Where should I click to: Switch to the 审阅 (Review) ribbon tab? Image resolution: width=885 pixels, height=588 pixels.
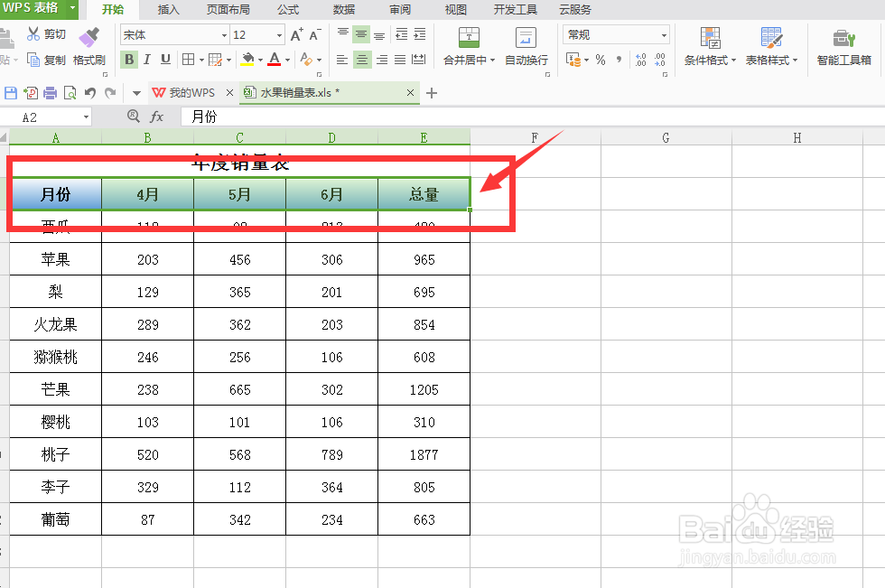[x=399, y=10]
